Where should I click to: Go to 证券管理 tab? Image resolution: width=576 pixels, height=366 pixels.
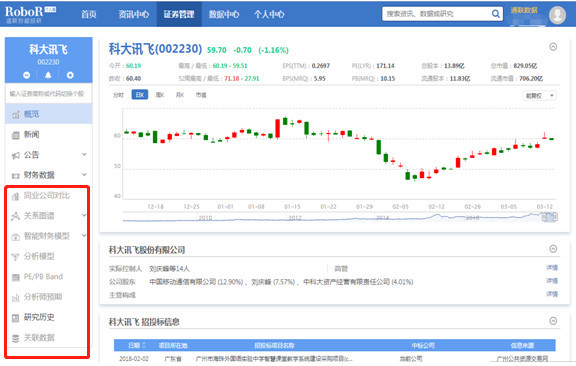click(179, 14)
